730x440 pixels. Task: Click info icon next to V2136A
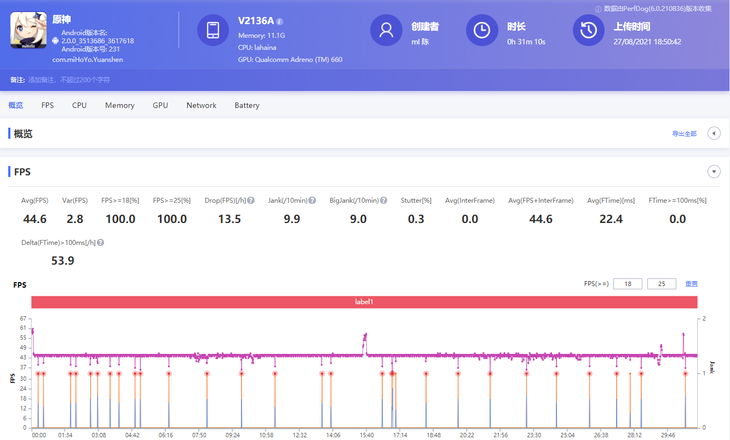click(279, 21)
